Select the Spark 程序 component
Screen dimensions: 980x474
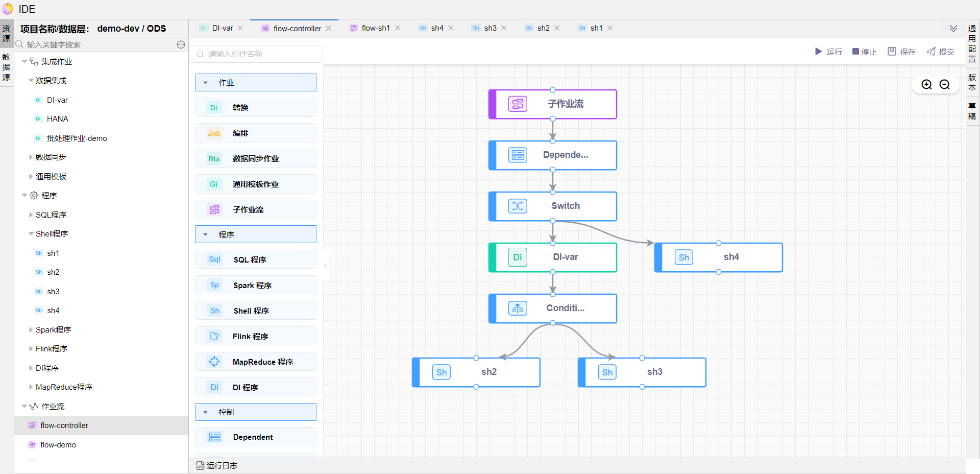point(255,285)
